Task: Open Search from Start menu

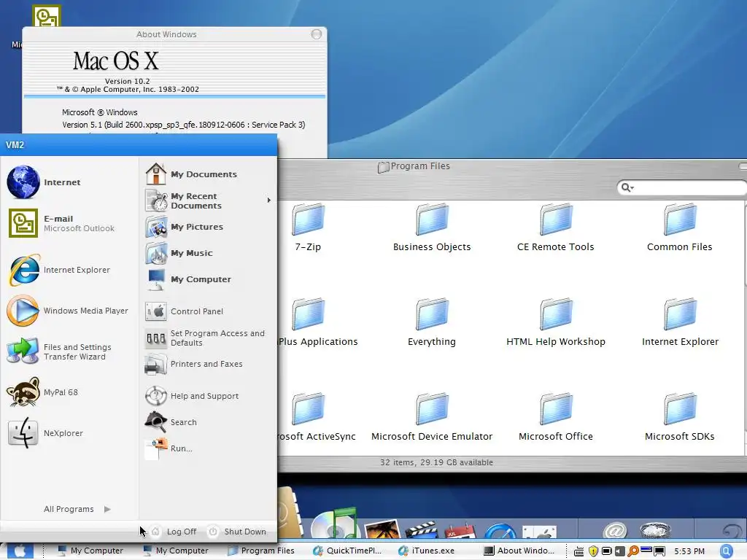Action: (x=208, y=422)
